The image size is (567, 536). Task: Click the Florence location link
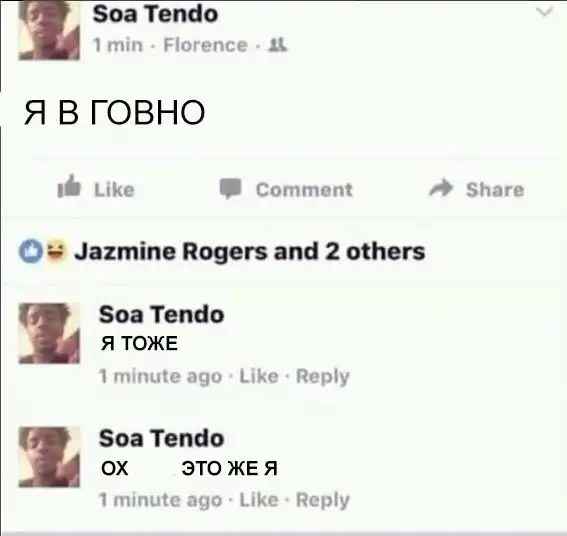[205, 45]
